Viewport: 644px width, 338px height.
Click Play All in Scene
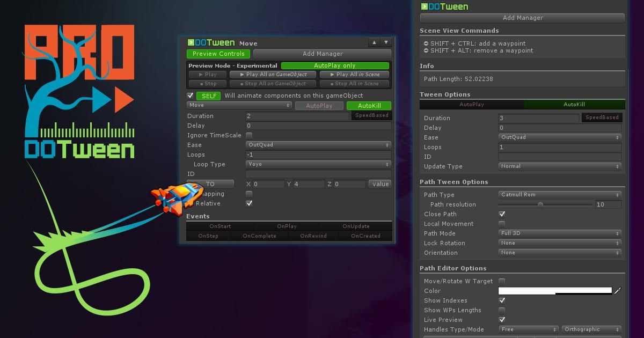coord(355,75)
